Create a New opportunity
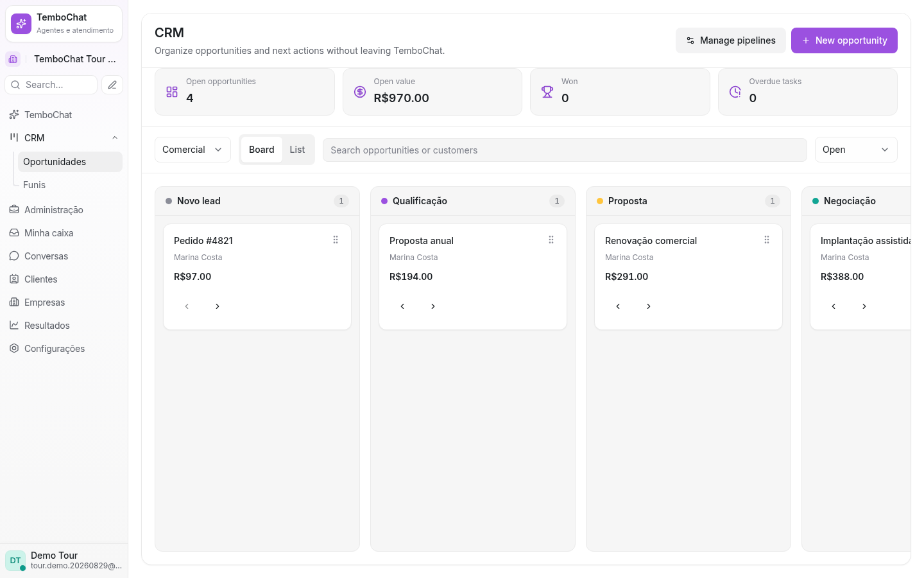Viewport: 924px width, 578px height. coord(844,40)
